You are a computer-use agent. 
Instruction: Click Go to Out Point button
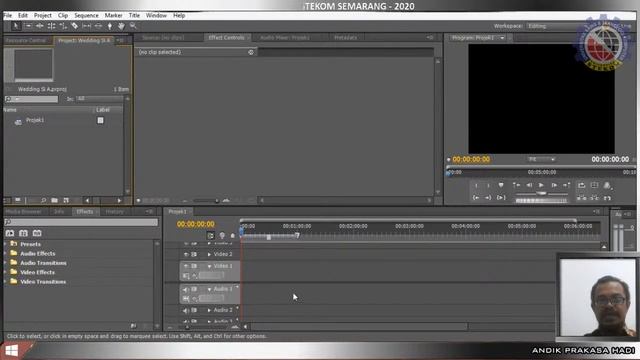(x=488, y=198)
